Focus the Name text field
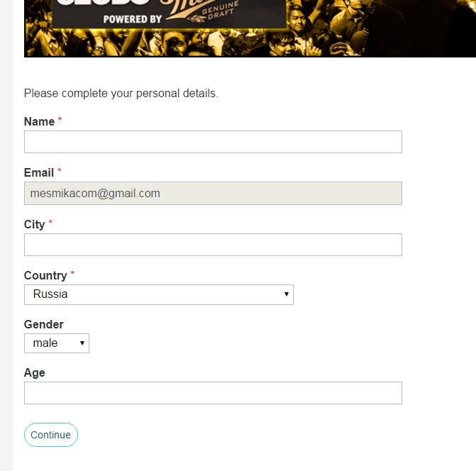This screenshot has height=471, width=476. tap(213, 142)
